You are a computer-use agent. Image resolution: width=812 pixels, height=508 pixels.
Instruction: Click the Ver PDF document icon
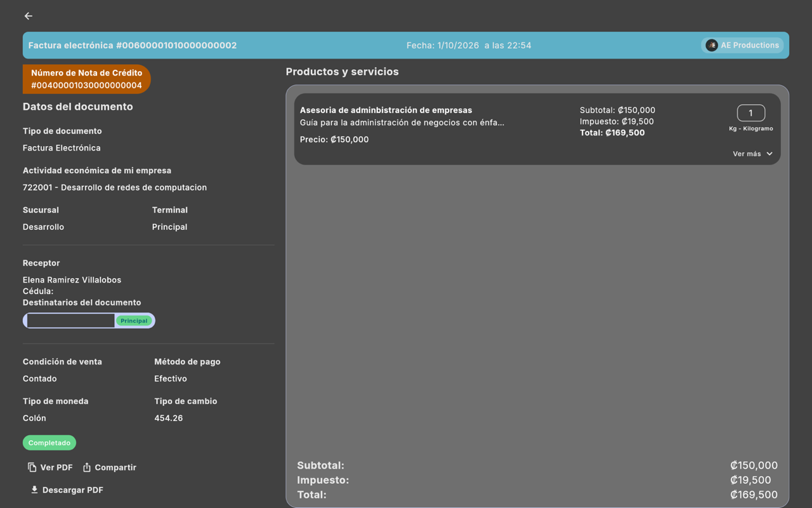(32, 467)
